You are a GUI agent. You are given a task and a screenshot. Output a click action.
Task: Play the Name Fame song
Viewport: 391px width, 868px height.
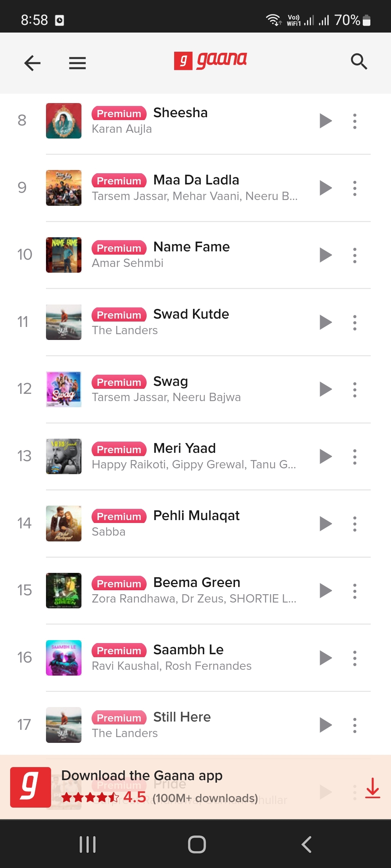click(325, 255)
